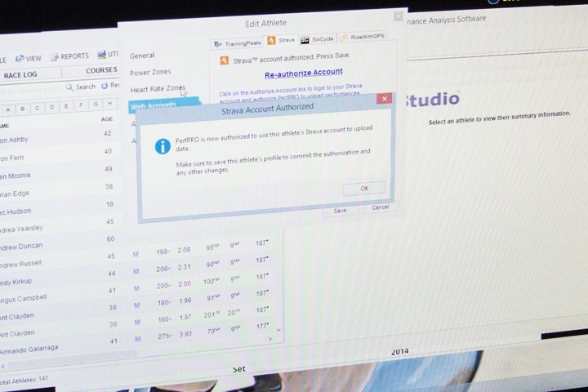Switch to the SixCycle tab
Viewport: 588px width, 392px height.
[x=318, y=39]
